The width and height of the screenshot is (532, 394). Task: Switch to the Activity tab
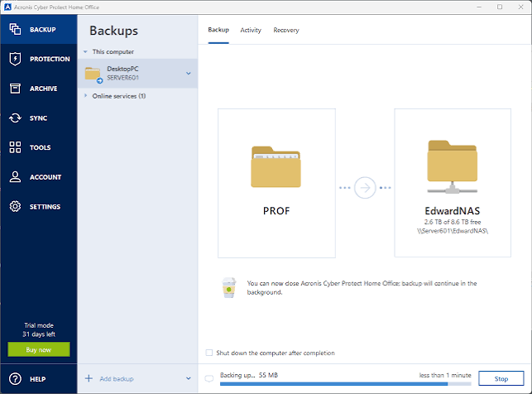click(251, 30)
